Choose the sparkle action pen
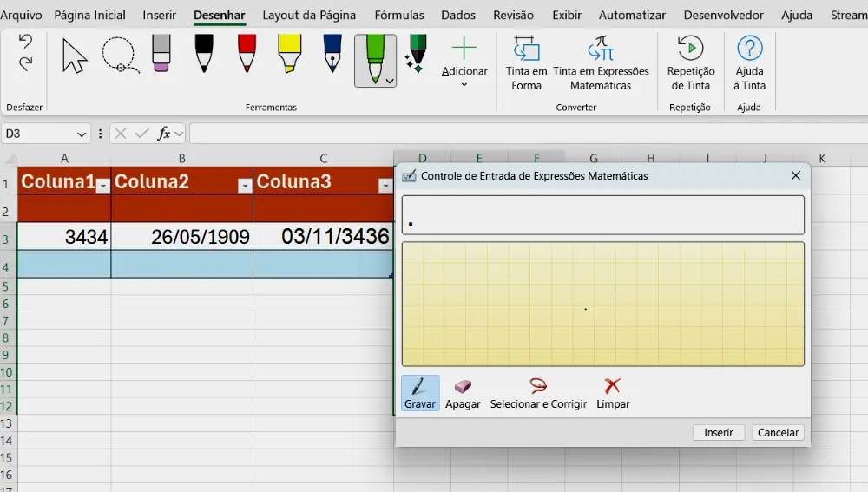The image size is (868, 492). tap(417, 53)
